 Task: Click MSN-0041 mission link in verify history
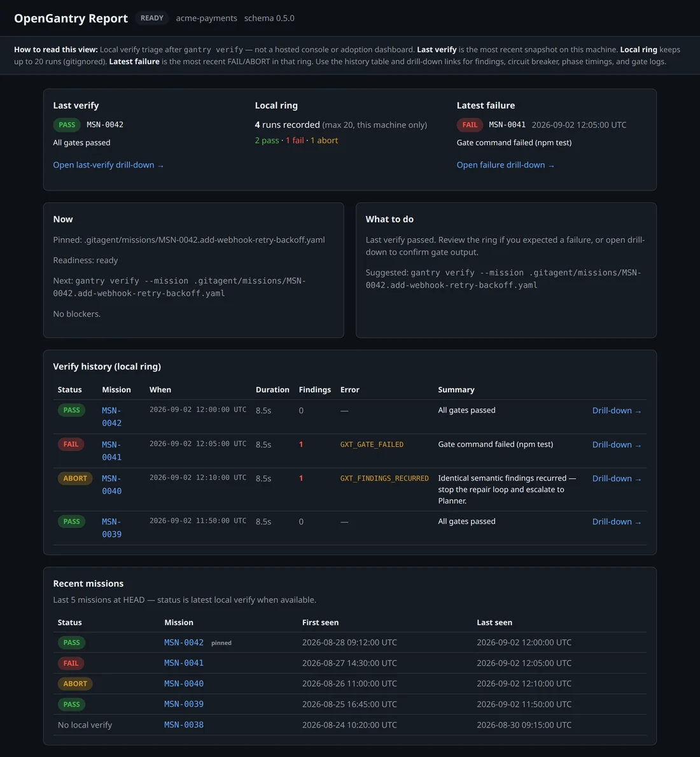click(x=111, y=451)
